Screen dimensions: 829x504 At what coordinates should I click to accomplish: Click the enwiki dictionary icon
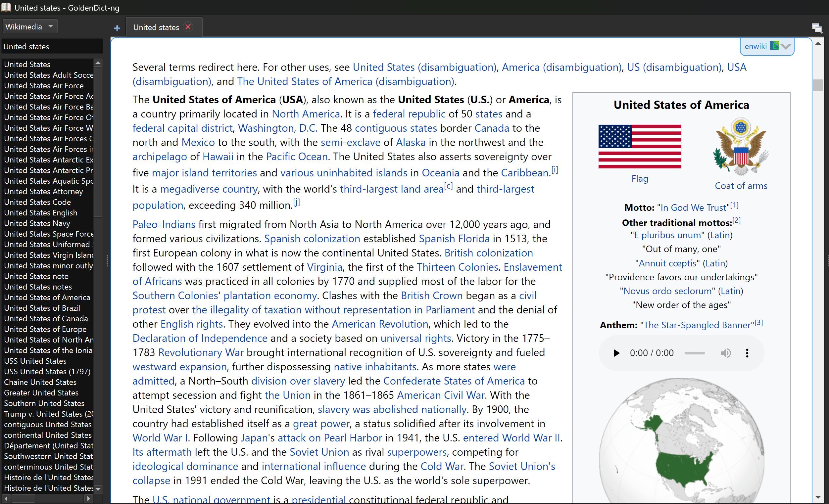774,46
